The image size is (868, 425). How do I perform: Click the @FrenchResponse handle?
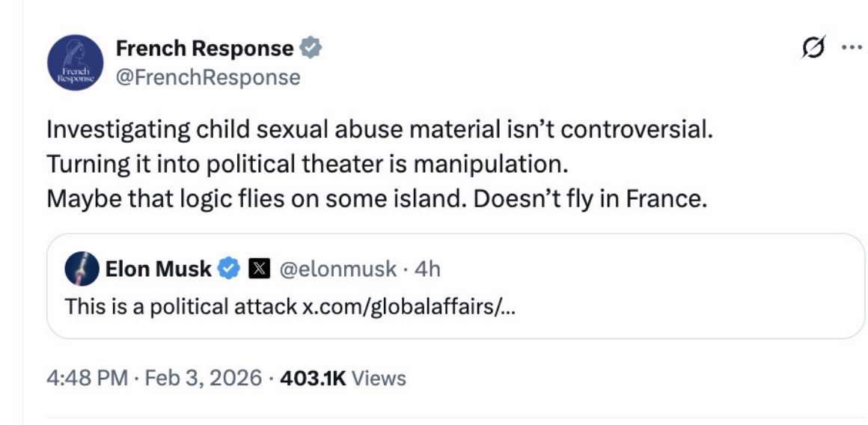207,77
